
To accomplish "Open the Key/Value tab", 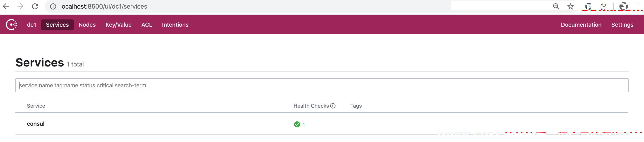I will [118, 25].
